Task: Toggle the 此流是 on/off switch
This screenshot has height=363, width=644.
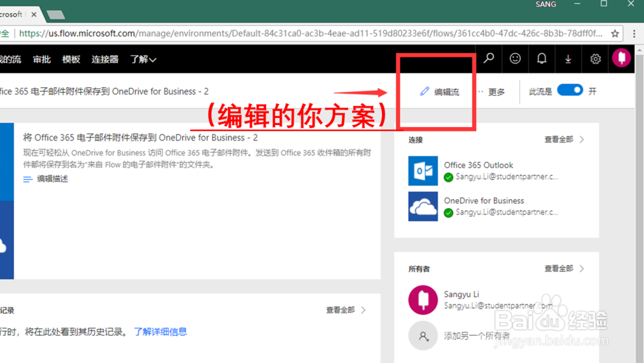Action: point(570,90)
